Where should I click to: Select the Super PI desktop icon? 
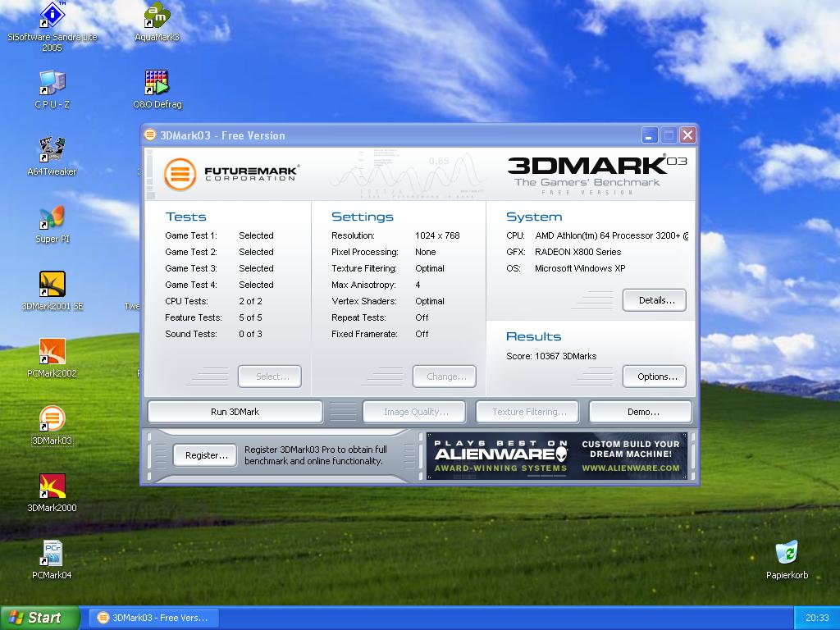tap(52, 217)
